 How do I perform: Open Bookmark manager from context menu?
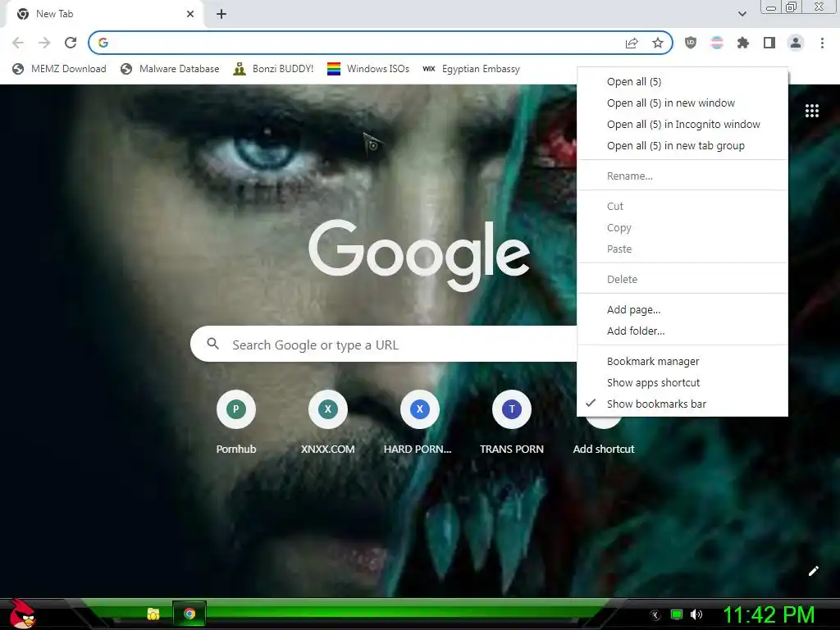682,362
